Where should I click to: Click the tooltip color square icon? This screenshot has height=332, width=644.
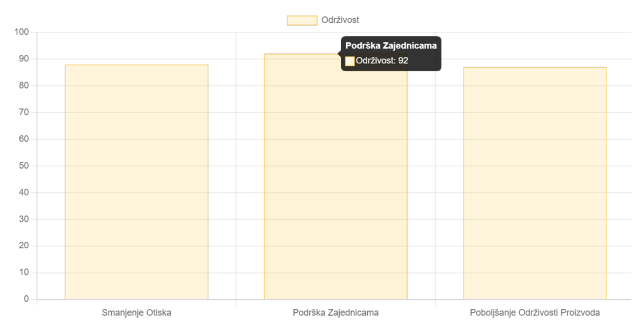pos(350,61)
